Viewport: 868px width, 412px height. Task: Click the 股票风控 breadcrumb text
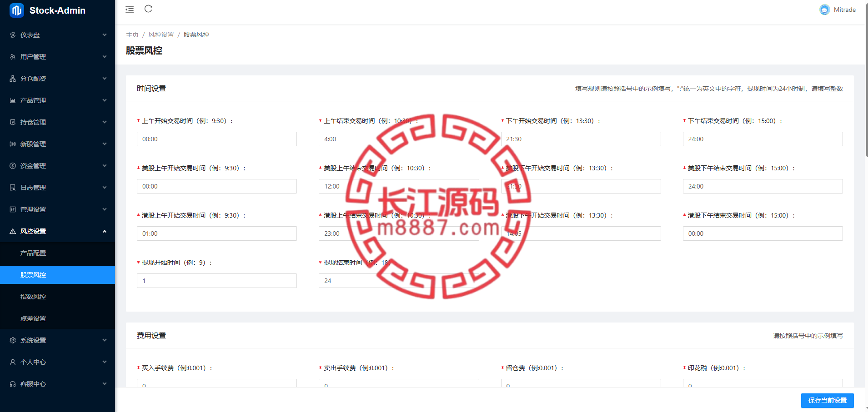click(196, 35)
